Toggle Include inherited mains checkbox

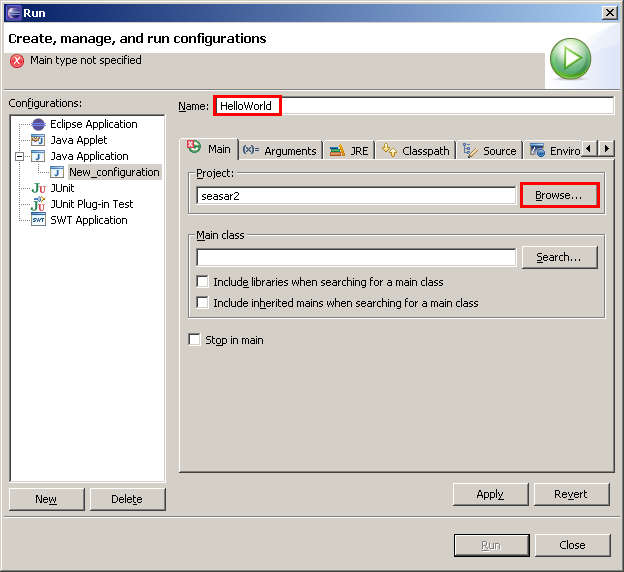pos(203,303)
